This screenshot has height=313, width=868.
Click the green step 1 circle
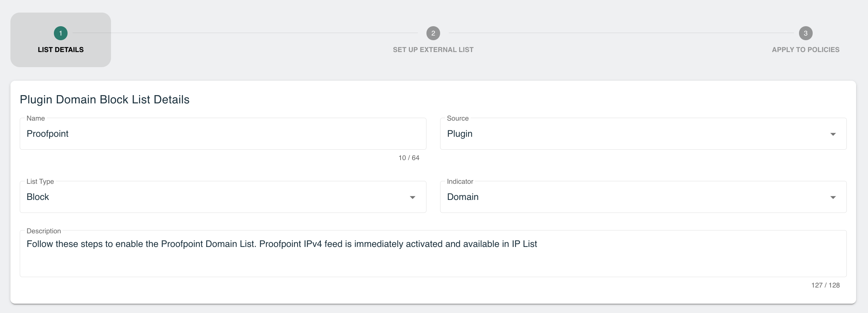[x=60, y=33]
